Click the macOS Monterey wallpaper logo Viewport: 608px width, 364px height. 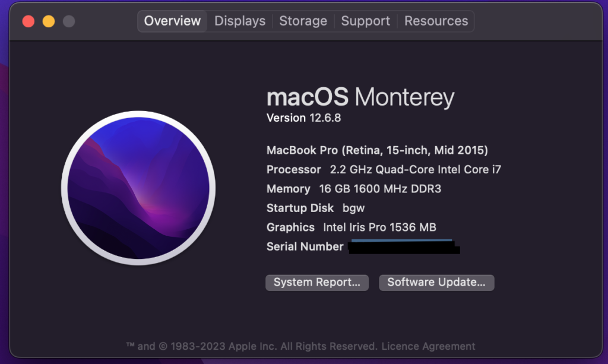click(x=138, y=188)
